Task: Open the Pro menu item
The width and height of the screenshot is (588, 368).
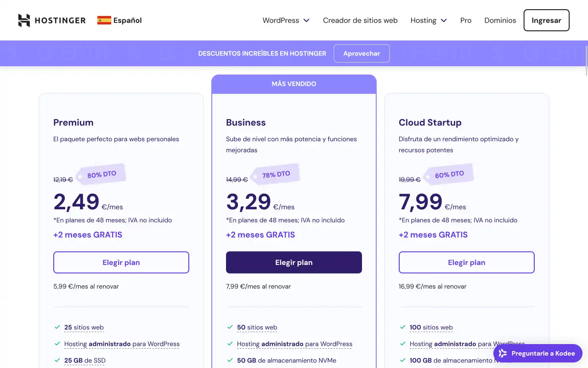Action: coord(466,20)
